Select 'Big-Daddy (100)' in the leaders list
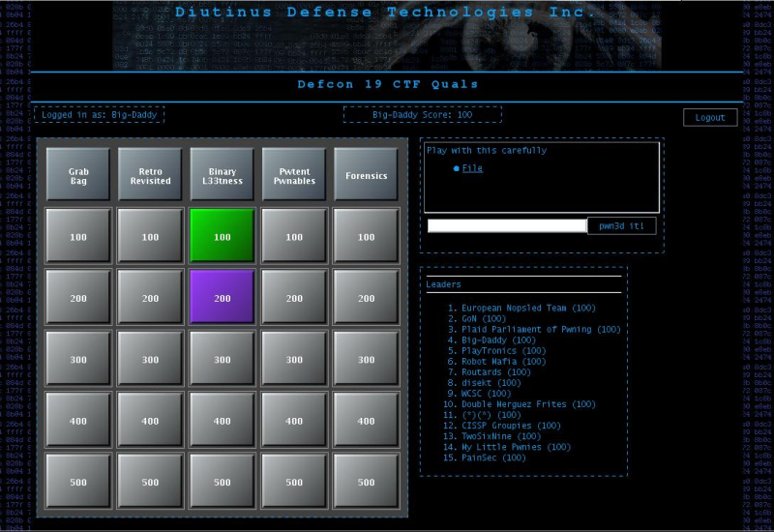 [x=498, y=340]
